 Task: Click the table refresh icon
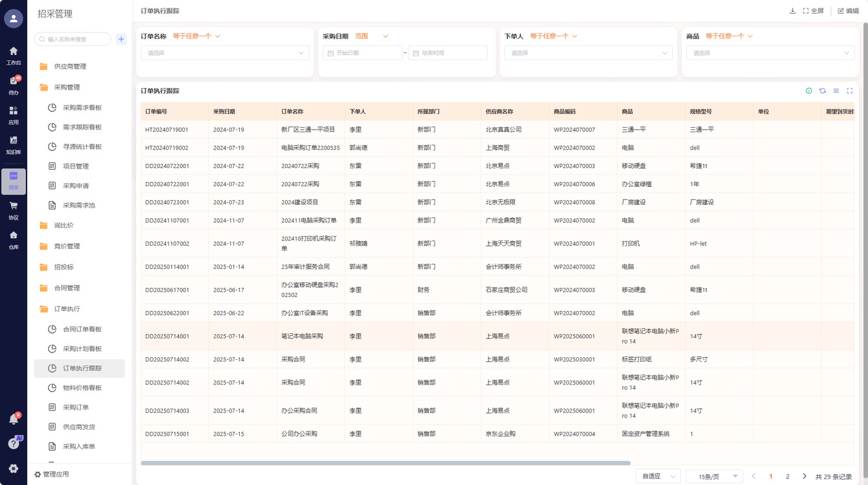coord(823,91)
